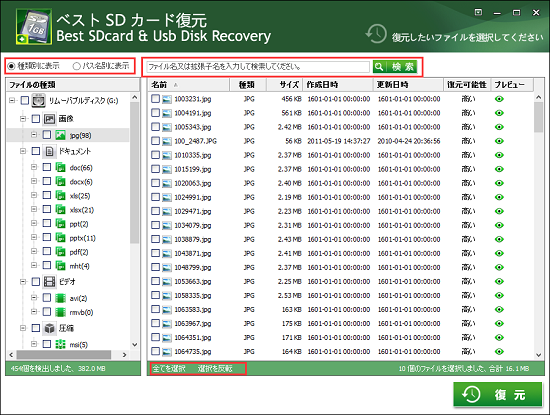The width and height of the screenshot is (550, 415).
Task: Collapse the ビデオ tree node
Action: [23, 281]
